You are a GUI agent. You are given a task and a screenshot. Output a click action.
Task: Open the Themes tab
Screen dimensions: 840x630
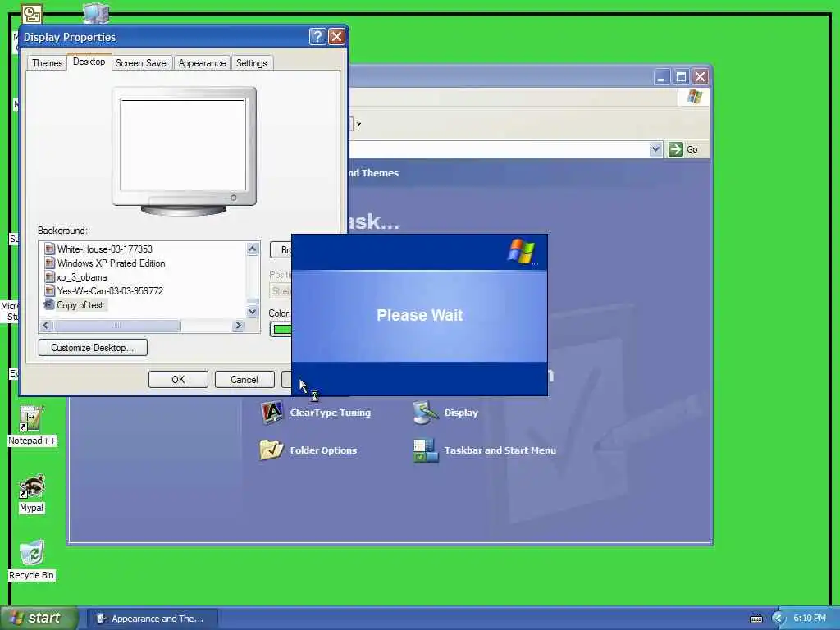point(47,63)
